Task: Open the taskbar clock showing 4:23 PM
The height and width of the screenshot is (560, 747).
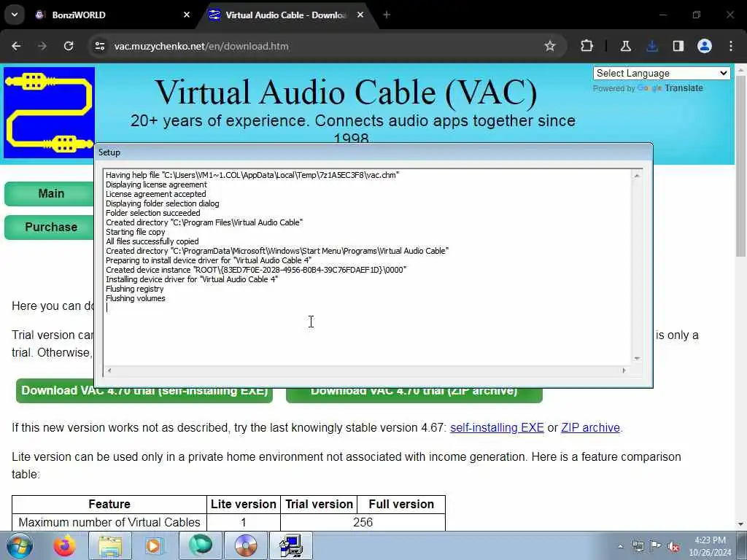Action: pos(710,546)
